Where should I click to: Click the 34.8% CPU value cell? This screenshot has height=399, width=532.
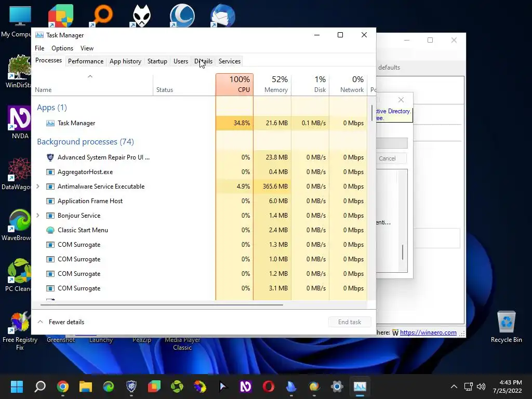pyautogui.click(x=234, y=123)
